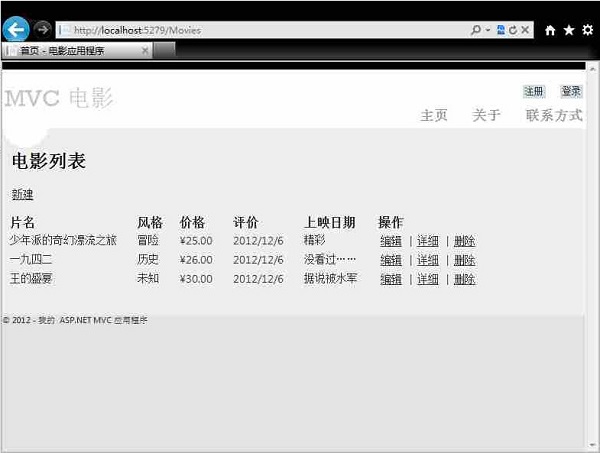The image size is (600, 453).
Task: Click the 价格 column header
Action: [192, 223]
